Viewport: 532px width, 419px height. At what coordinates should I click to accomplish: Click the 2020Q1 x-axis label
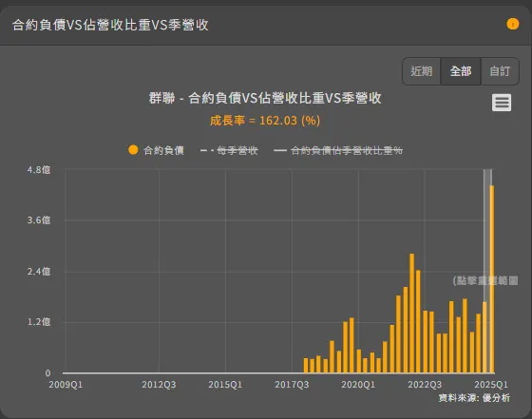pos(358,385)
